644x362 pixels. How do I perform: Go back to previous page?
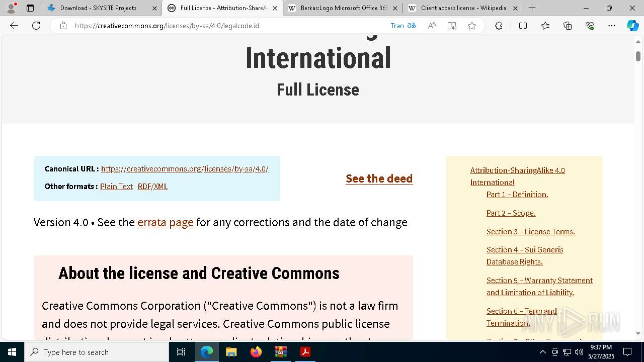14,26
